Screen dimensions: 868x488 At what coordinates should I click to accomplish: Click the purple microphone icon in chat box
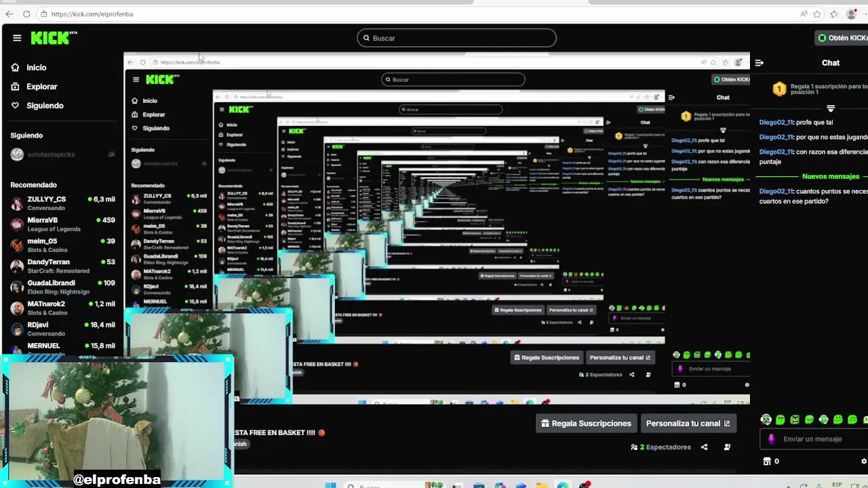pos(771,439)
